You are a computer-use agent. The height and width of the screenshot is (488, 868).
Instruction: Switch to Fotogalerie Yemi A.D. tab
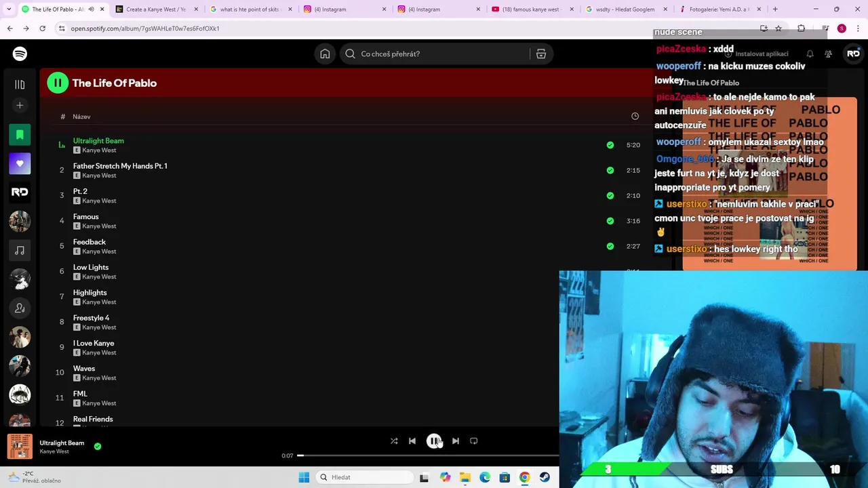coord(719,9)
